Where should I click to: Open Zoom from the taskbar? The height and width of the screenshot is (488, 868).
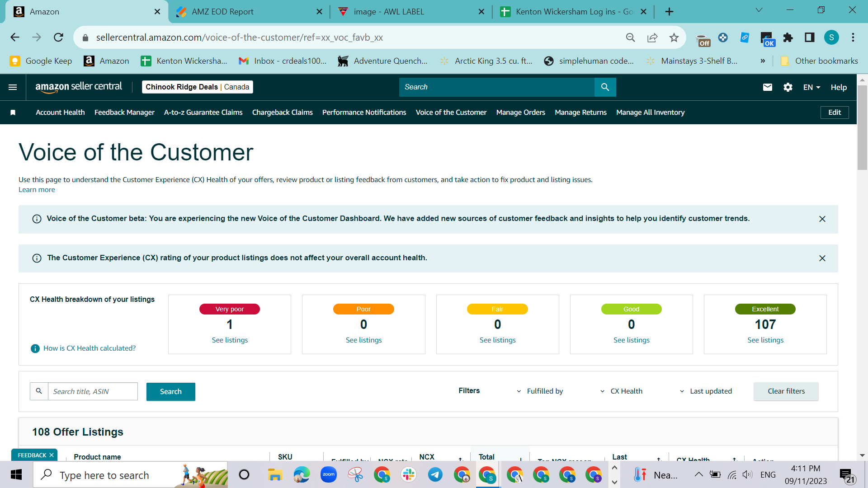pyautogui.click(x=329, y=475)
